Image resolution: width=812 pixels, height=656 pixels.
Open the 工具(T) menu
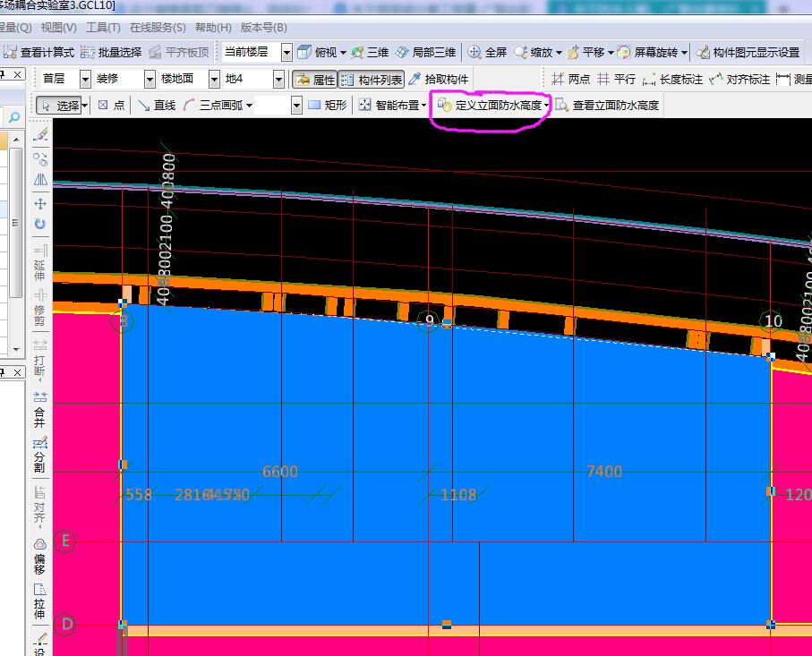103,28
